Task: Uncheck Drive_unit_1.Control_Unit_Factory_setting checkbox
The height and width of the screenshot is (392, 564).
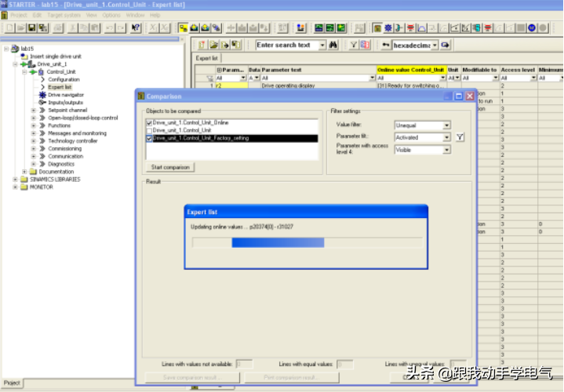Action: click(x=150, y=138)
